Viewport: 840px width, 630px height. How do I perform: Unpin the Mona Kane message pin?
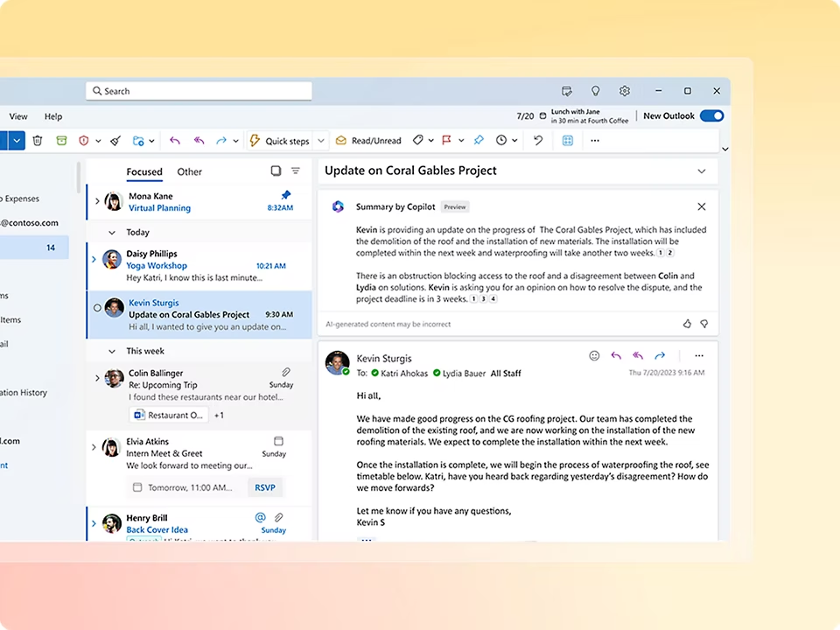tap(286, 194)
